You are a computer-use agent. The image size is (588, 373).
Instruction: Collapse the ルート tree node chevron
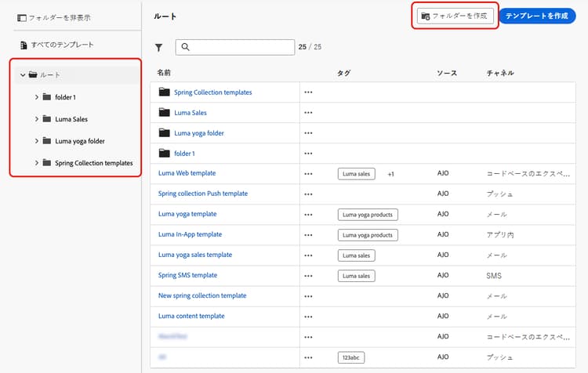point(23,75)
